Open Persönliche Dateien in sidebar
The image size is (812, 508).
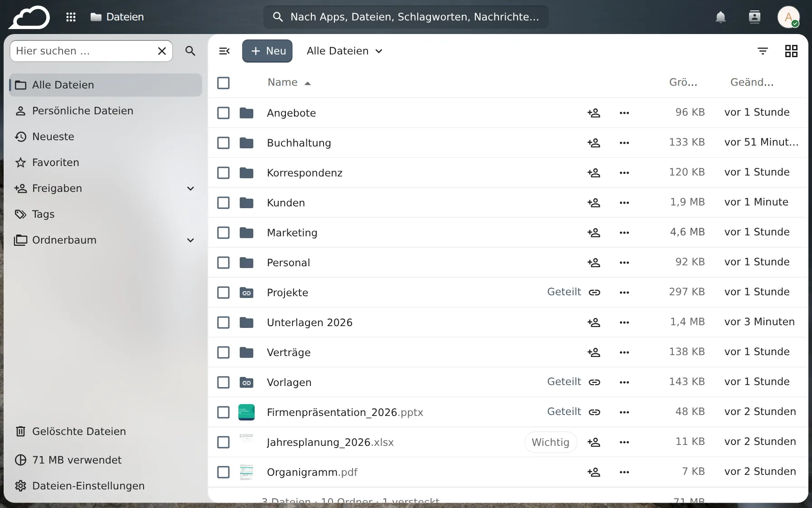tap(106, 111)
